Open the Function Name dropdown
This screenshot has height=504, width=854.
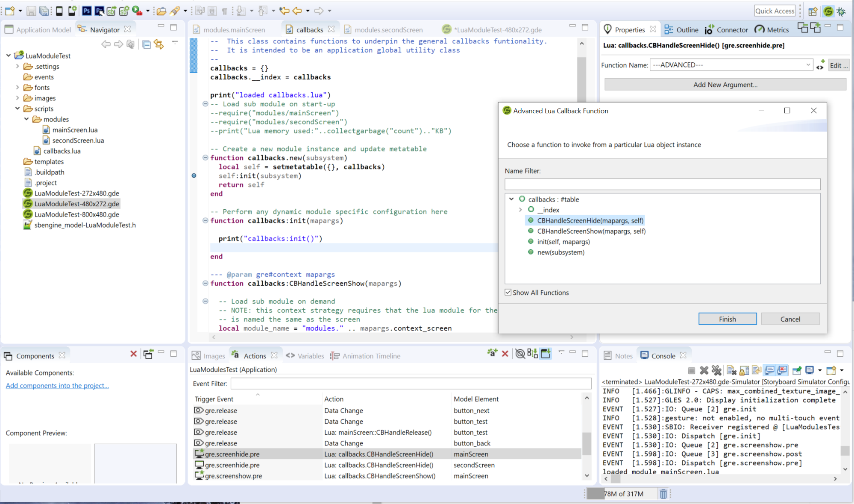[808, 65]
